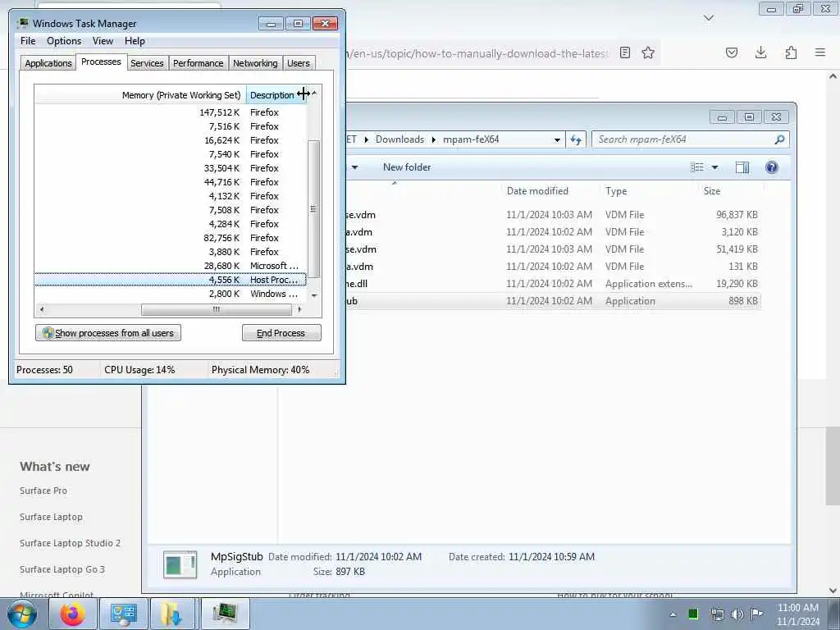Show hidden tray icons arrow
The width and height of the screenshot is (840, 630).
tap(673, 614)
